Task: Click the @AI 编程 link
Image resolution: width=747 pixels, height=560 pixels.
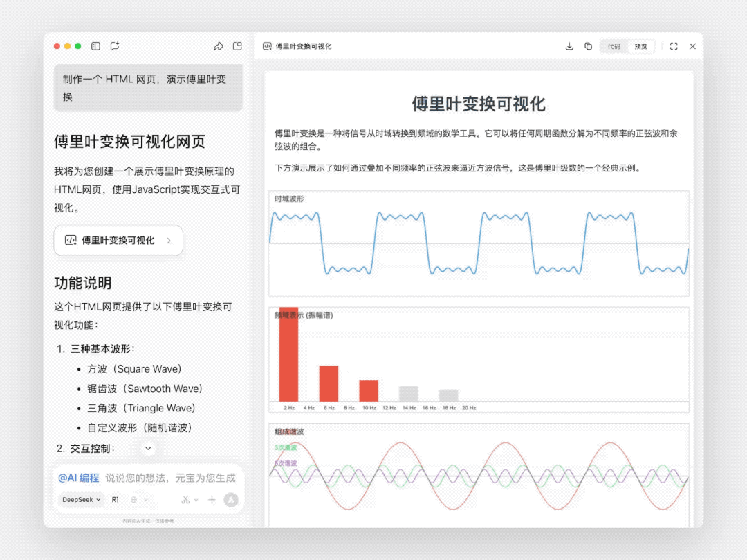Action: click(79, 478)
